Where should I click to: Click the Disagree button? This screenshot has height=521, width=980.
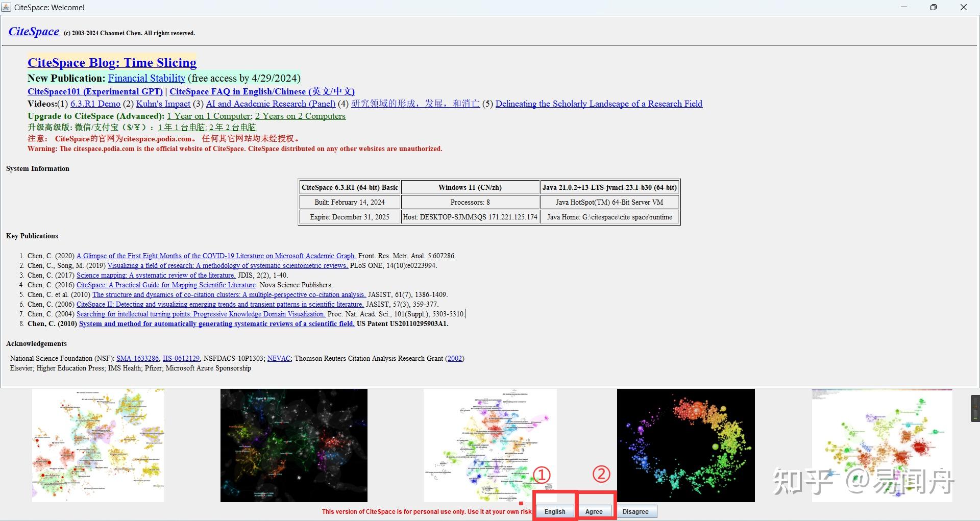pos(635,511)
